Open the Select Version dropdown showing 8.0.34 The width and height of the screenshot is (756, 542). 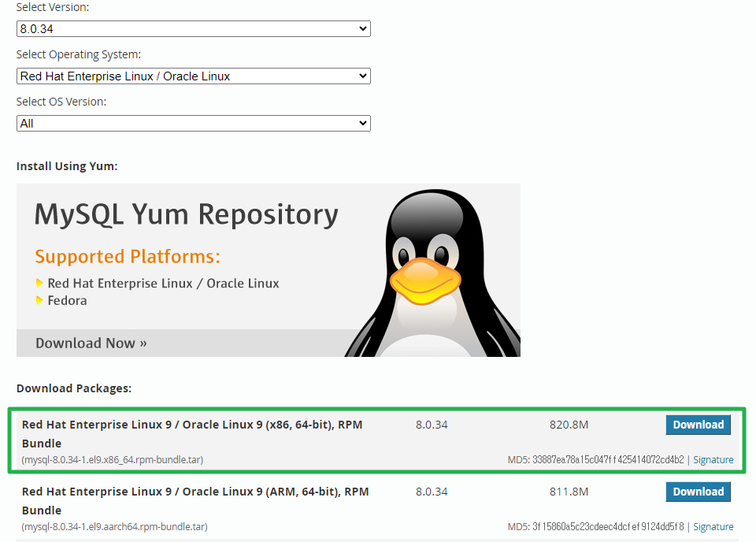193,29
